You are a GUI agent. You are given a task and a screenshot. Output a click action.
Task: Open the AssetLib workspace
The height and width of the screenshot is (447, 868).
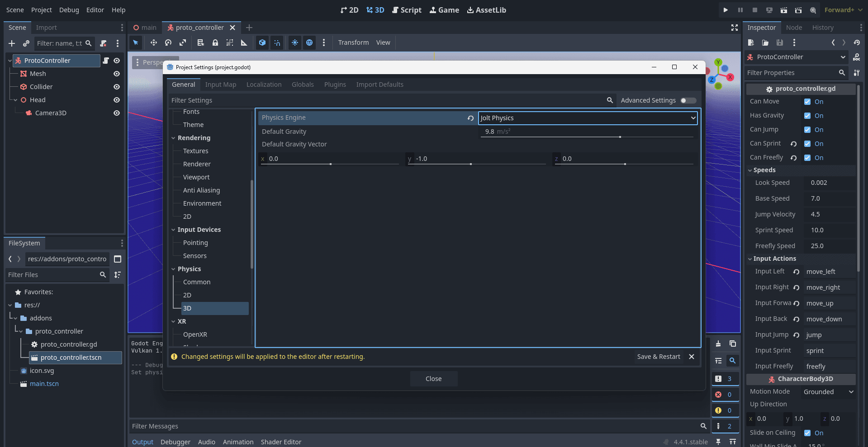tap(487, 10)
